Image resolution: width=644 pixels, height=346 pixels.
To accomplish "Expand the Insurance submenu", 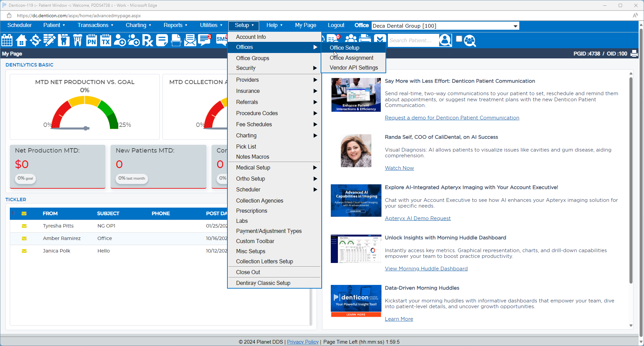I will pos(275,91).
